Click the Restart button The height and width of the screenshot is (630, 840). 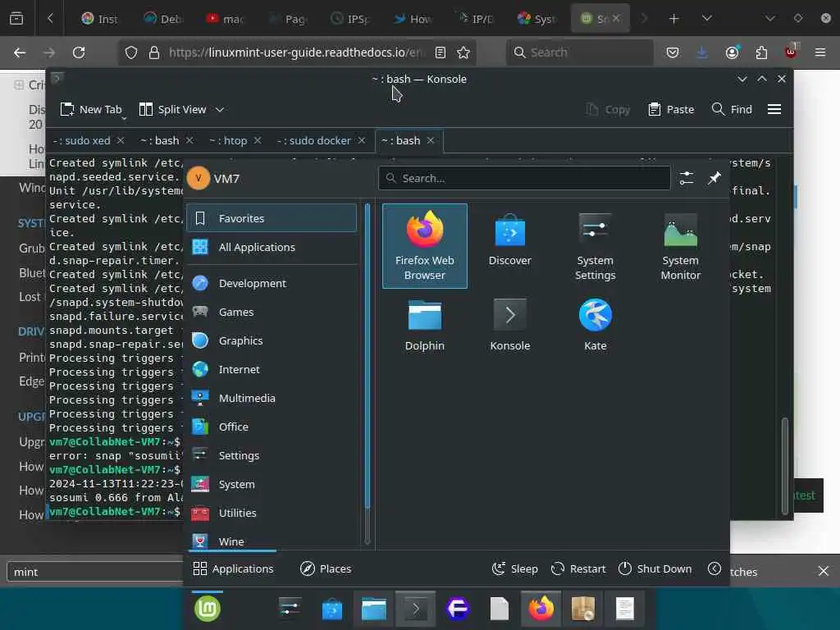pos(578,569)
